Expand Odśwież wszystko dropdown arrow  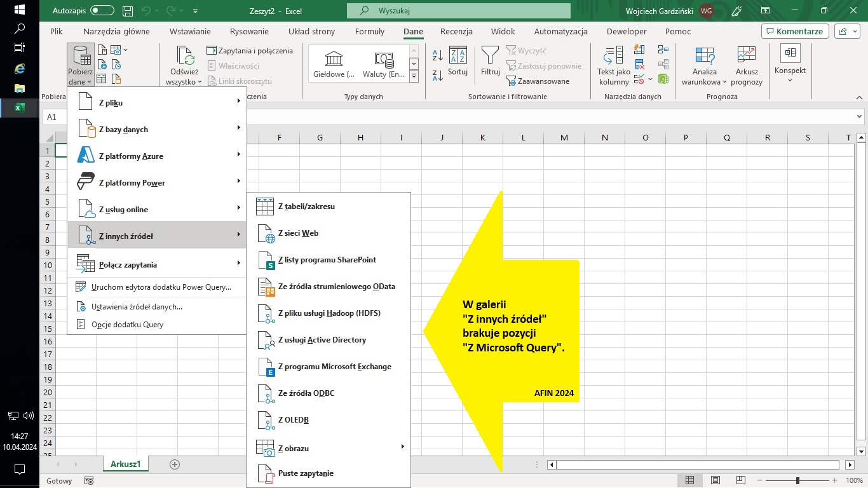tap(200, 82)
